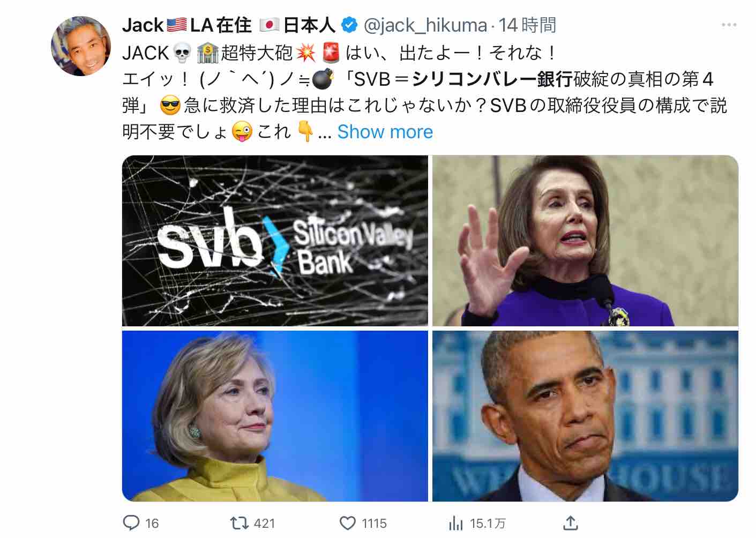Open the three-dot more options menu
756x538 pixels.
[x=729, y=25]
